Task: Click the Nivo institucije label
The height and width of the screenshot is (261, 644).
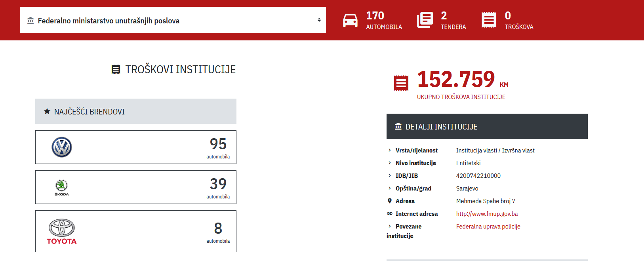Action: point(415,163)
